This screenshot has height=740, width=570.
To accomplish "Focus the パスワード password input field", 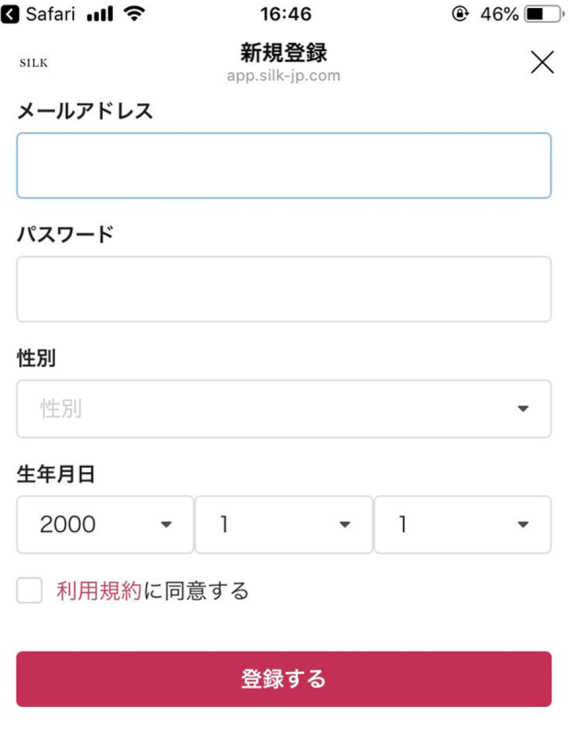I will pos(284,289).
